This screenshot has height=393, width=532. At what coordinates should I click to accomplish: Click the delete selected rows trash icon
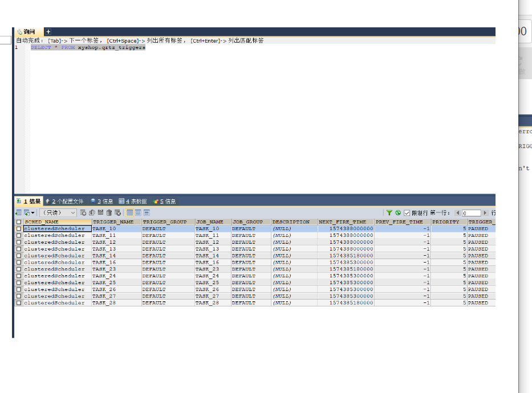[x=109, y=213]
